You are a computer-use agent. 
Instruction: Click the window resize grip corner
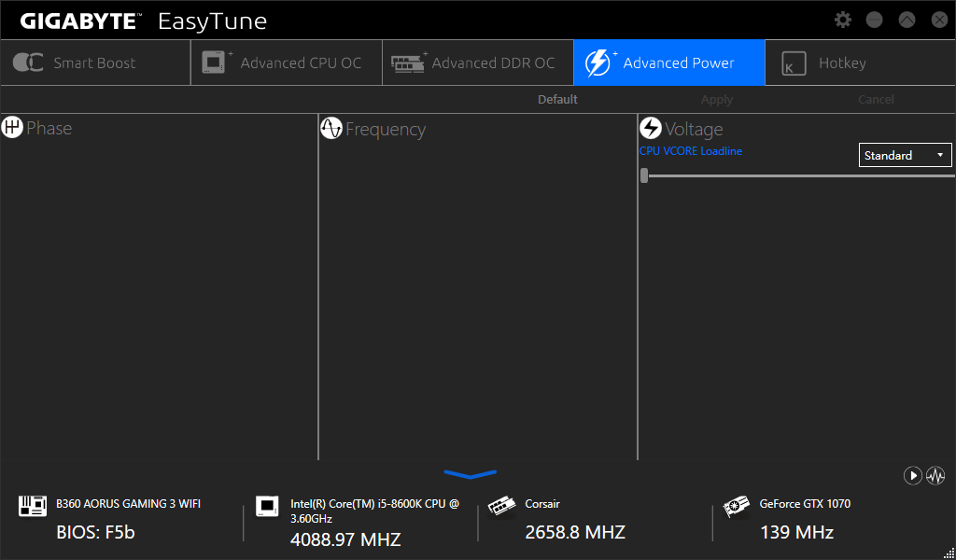[x=949, y=553]
